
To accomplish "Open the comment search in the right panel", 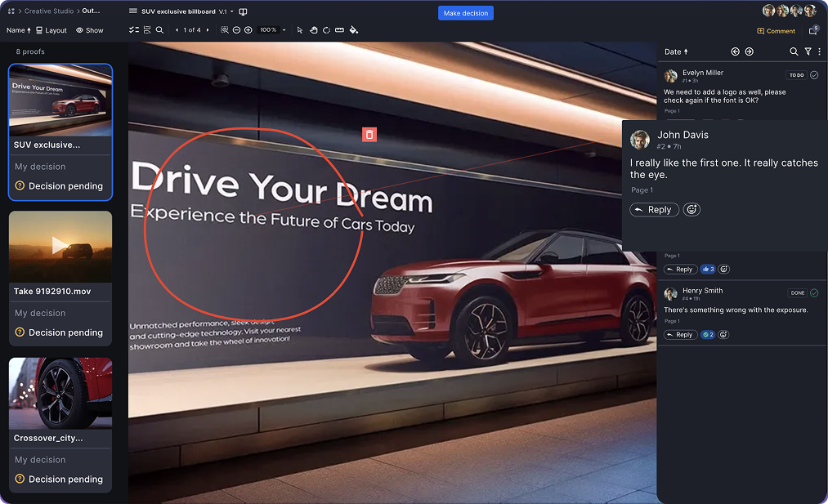I will coord(793,51).
